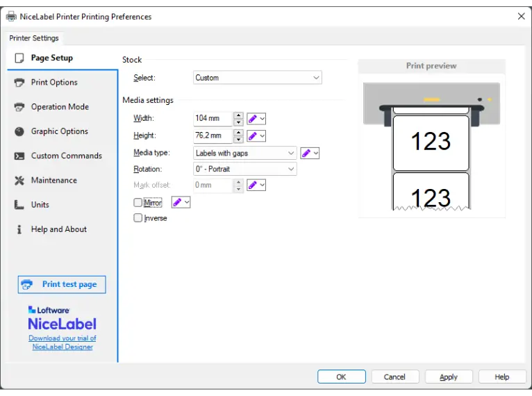Viewport: 532px width, 396px height.
Task: Select Page Setup in the sidebar
Action: point(51,58)
